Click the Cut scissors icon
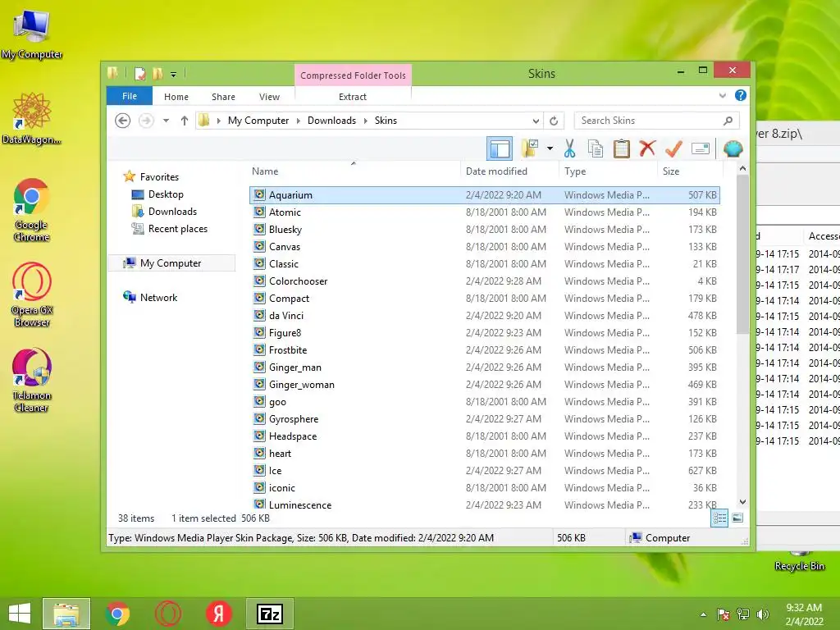The width and height of the screenshot is (840, 630). [569, 148]
